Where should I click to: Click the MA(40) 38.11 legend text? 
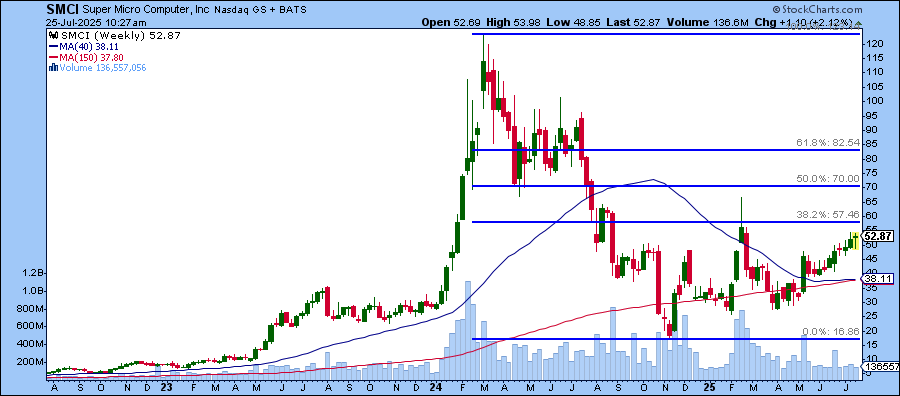click(x=91, y=46)
